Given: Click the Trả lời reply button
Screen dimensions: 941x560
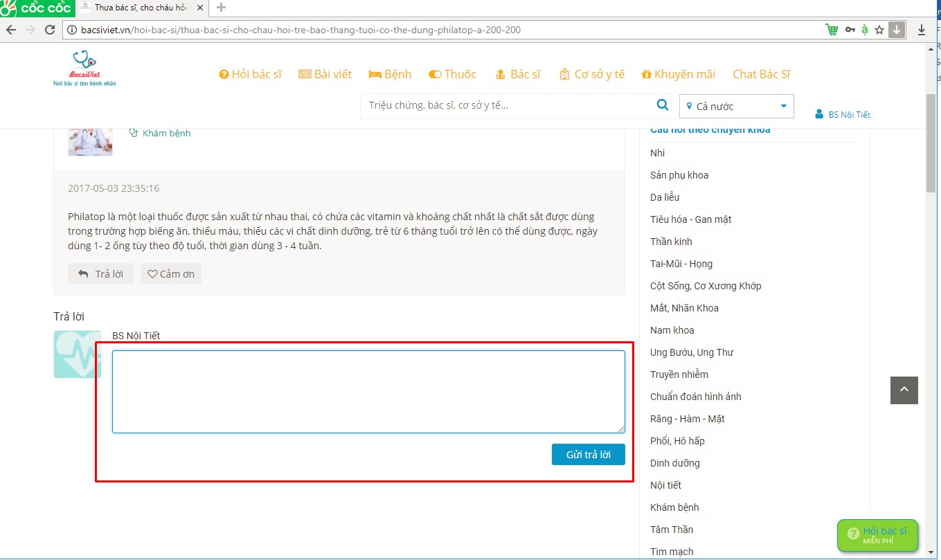Looking at the screenshot, I should pyautogui.click(x=100, y=274).
